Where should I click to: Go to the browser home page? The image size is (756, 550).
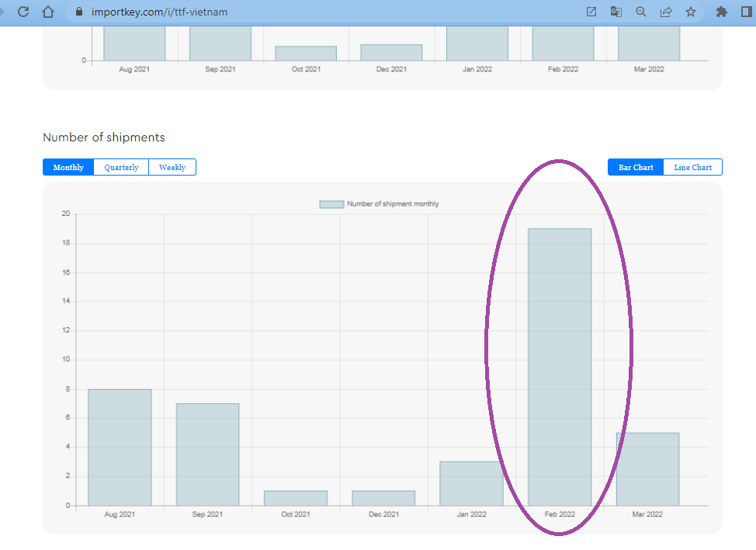(x=48, y=12)
